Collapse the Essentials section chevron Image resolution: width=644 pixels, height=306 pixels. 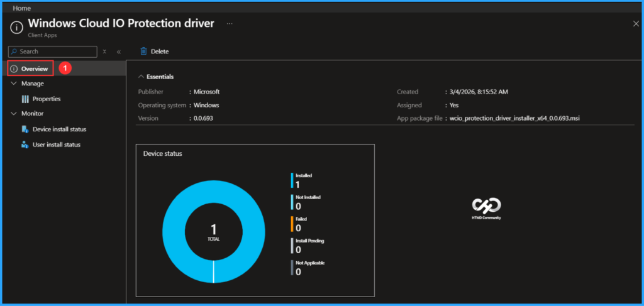[x=141, y=77]
